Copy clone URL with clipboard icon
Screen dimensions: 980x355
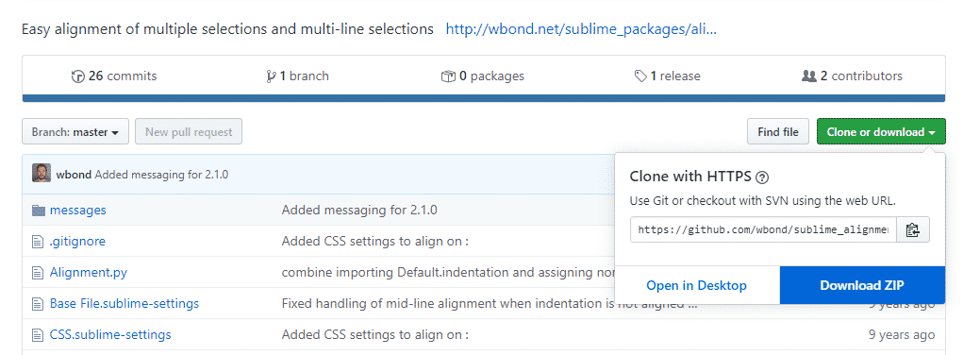click(913, 229)
